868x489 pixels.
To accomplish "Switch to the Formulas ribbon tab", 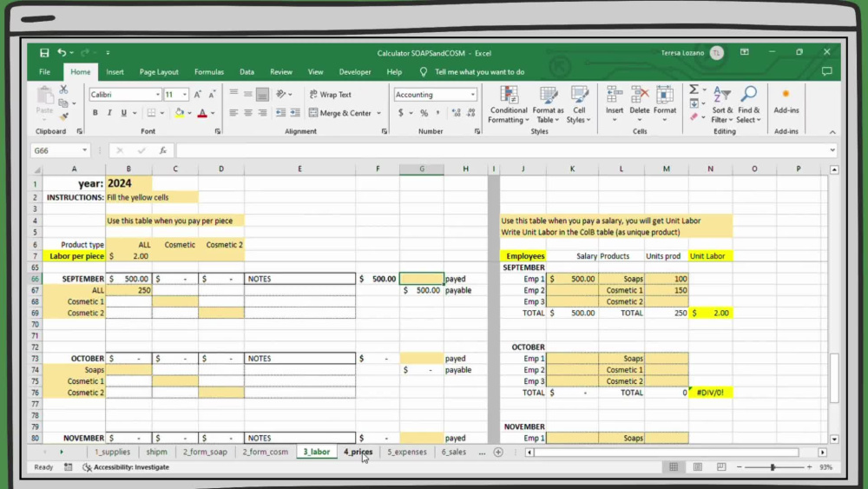I will (x=209, y=72).
